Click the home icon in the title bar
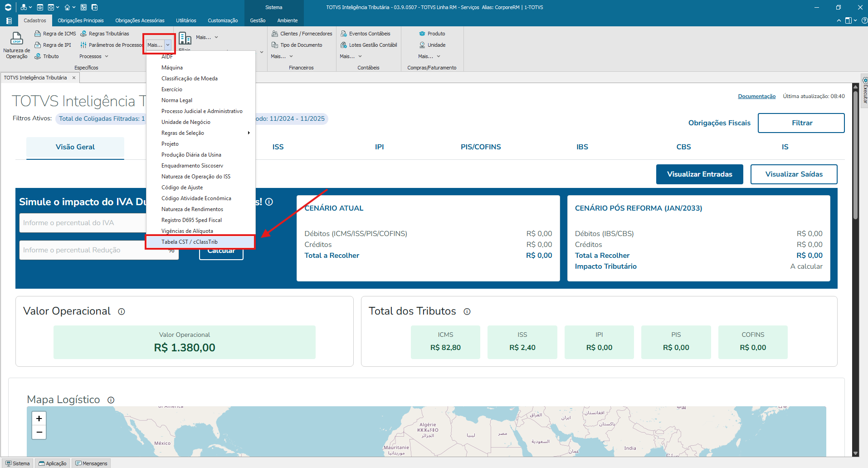Screen dimensions: 868x468 pos(67,7)
